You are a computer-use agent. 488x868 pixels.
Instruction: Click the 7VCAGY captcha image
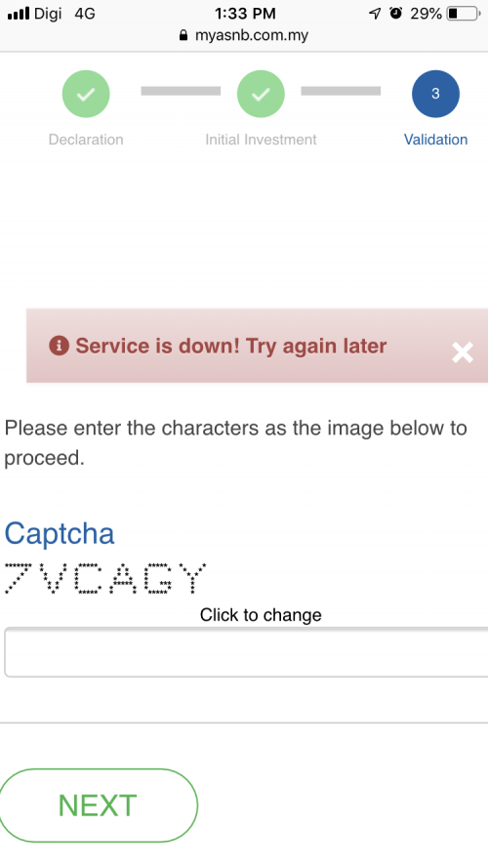coord(105,578)
